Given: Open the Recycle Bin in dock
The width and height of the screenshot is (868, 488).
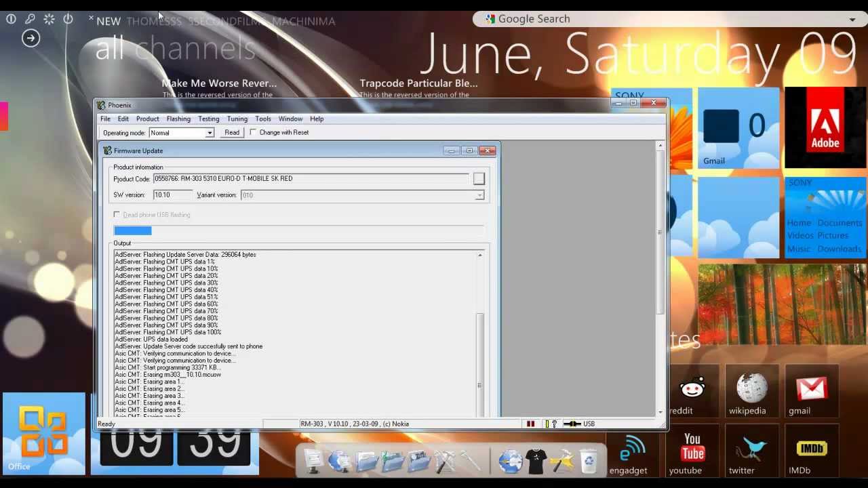Looking at the screenshot, I should tap(589, 461).
